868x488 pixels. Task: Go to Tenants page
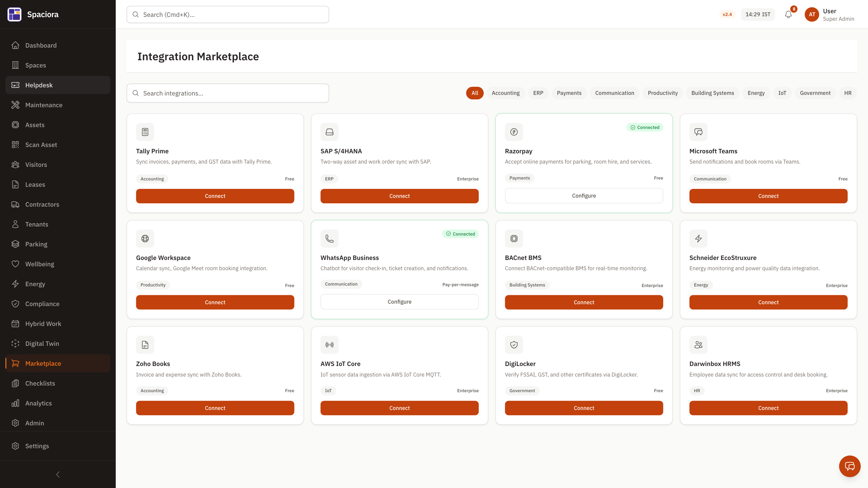coord(58,224)
